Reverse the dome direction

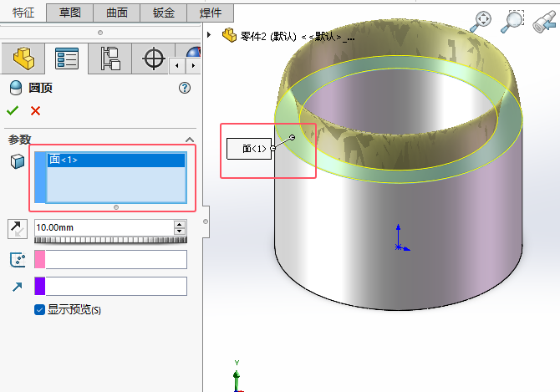18,229
